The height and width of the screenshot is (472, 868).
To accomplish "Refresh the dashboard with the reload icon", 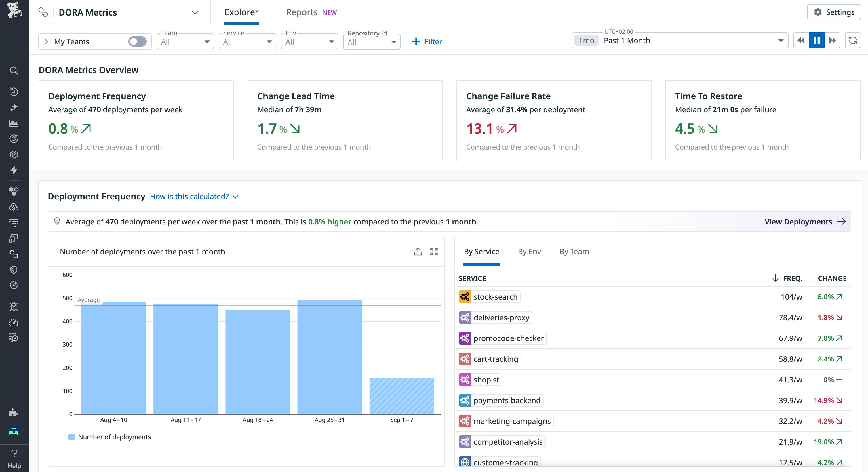I will click(854, 40).
